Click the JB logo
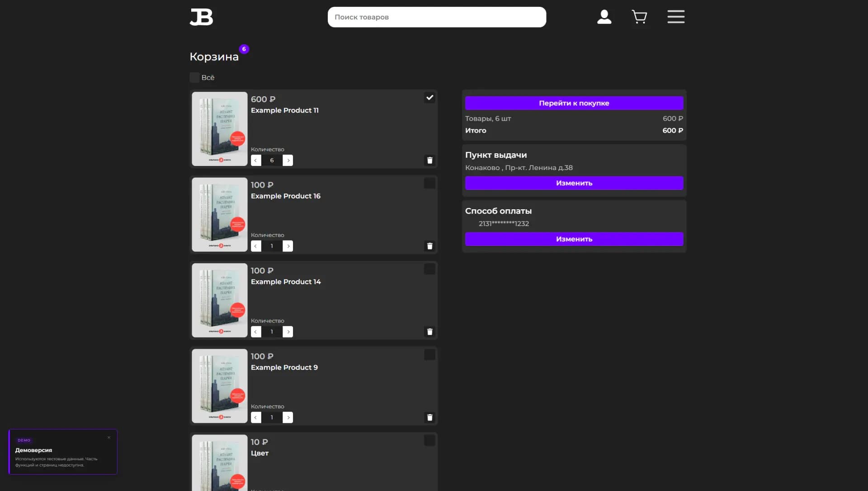Screen dimensions: 868x491 click(201, 17)
